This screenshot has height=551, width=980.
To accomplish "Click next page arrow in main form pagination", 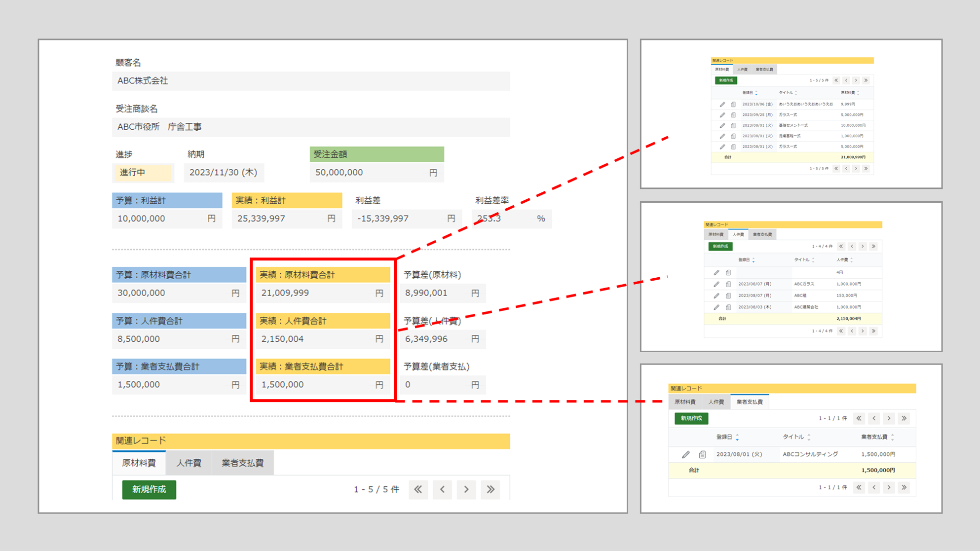I will pos(466,489).
